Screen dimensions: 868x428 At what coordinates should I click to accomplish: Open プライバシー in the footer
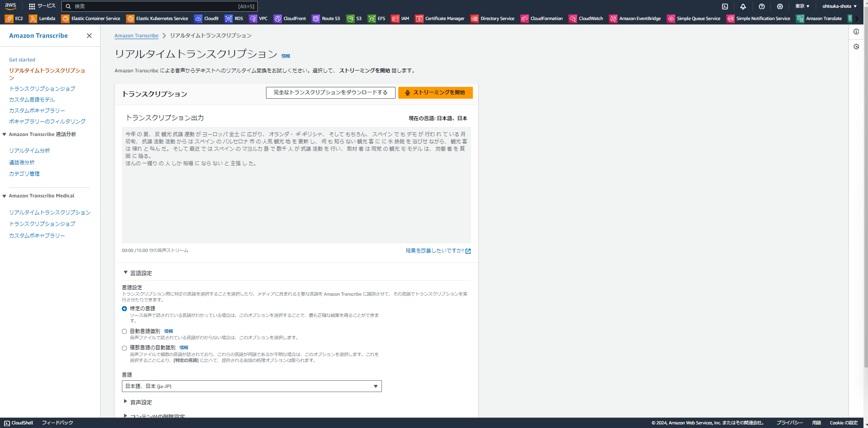(790, 423)
